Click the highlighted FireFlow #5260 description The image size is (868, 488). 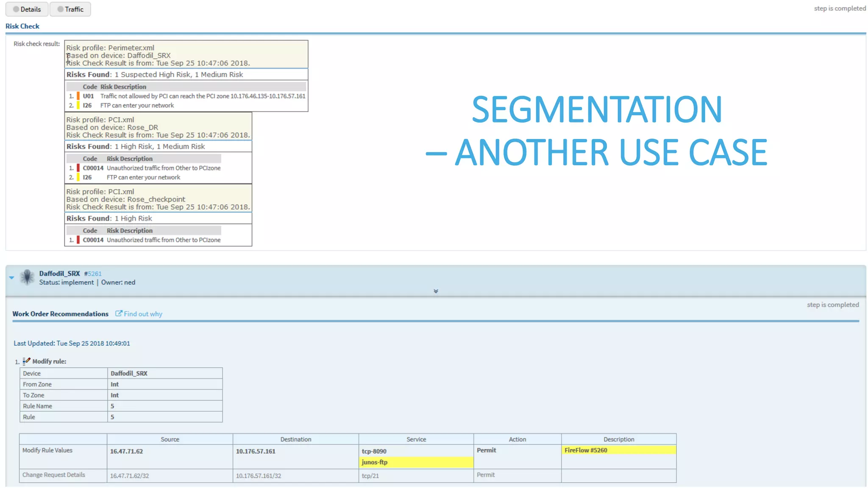pos(619,450)
